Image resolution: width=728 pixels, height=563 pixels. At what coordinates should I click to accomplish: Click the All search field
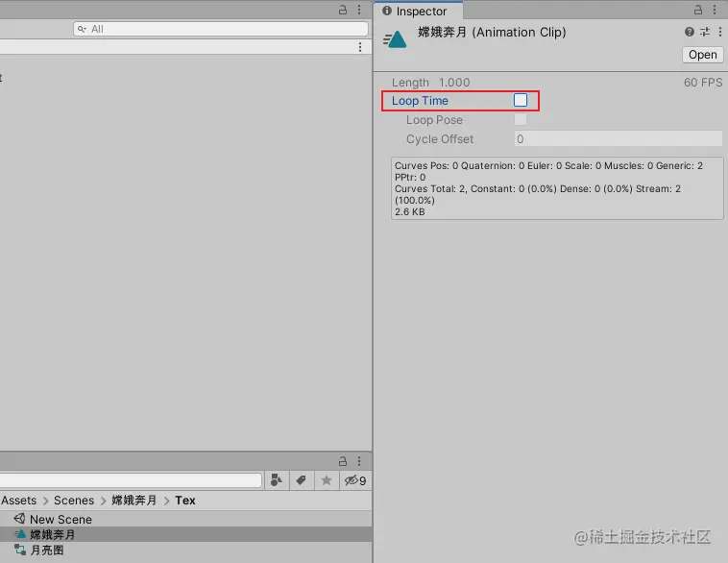point(221,29)
